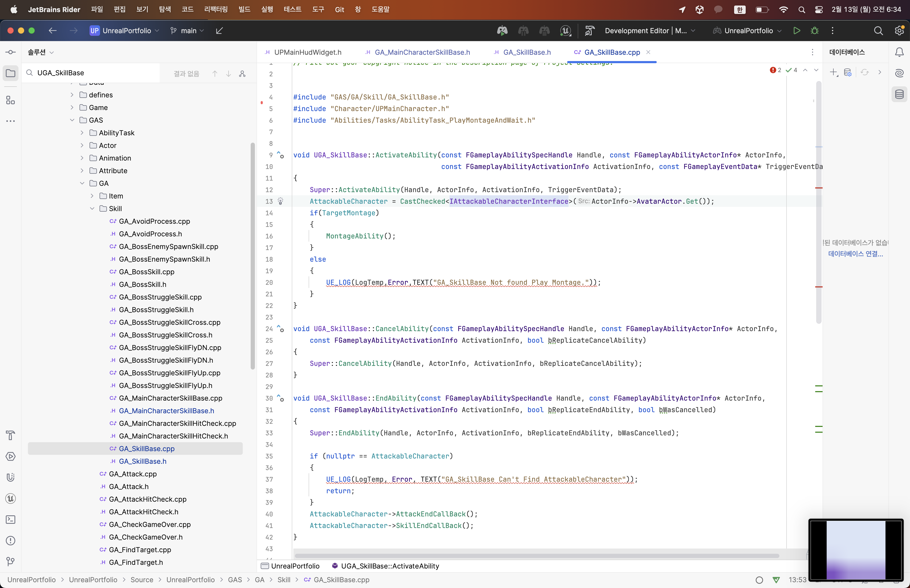Image resolution: width=910 pixels, height=588 pixels.
Task: Click the database sidebar icon
Action: pos(899,94)
